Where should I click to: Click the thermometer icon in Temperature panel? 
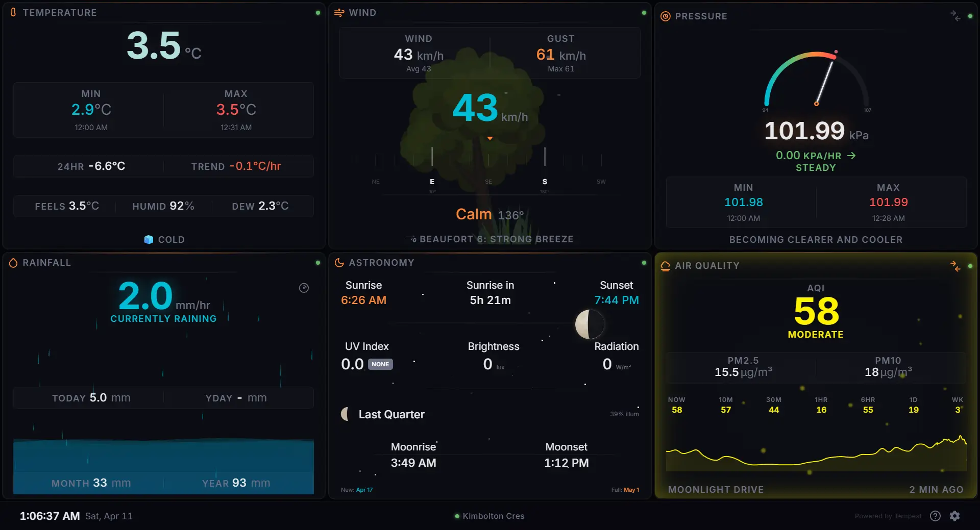click(x=13, y=12)
